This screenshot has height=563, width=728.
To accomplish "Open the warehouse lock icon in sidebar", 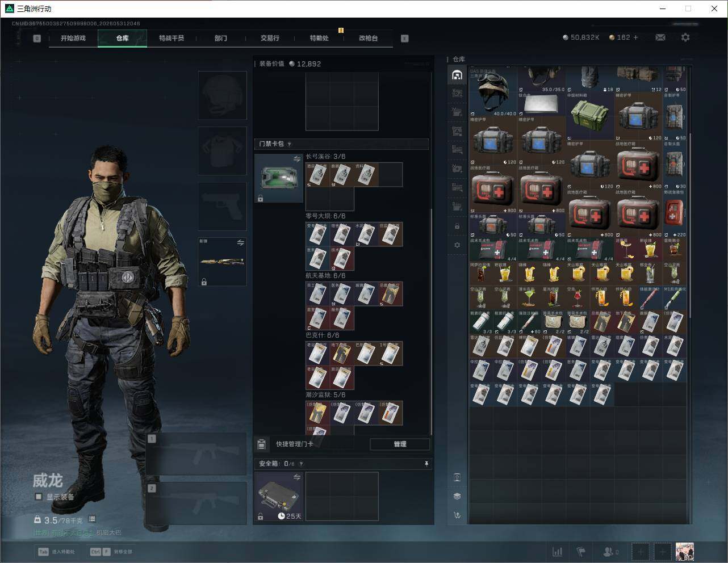I will 457,226.
